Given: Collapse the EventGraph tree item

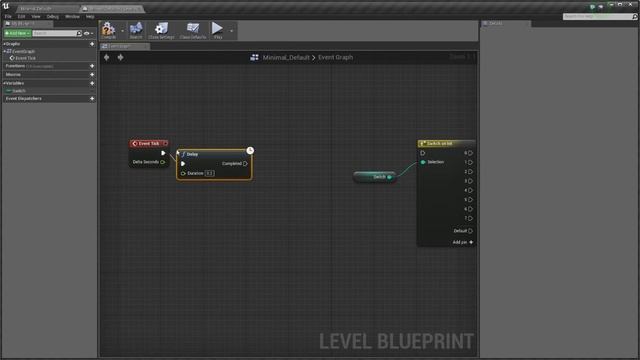Looking at the screenshot, I should coord(4,51).
